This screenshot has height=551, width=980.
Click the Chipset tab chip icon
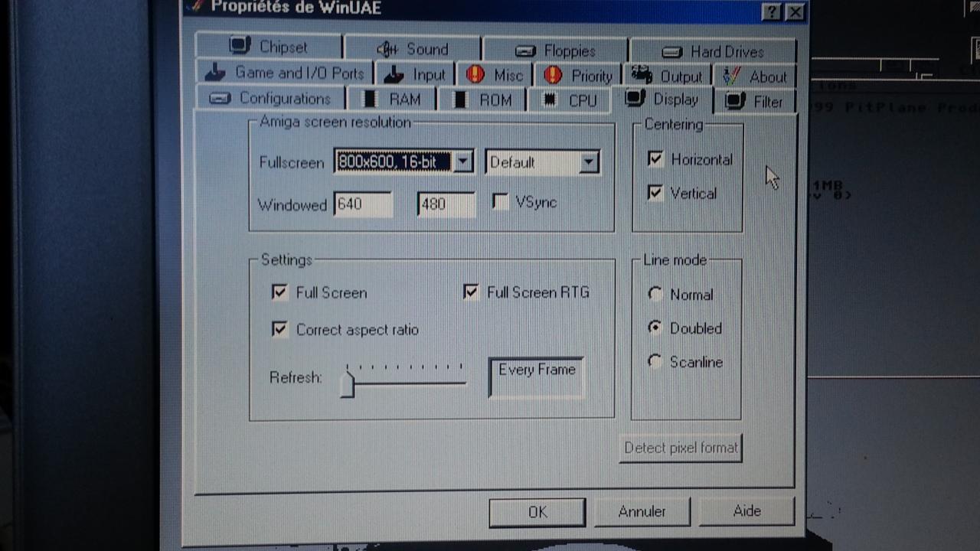240,46
